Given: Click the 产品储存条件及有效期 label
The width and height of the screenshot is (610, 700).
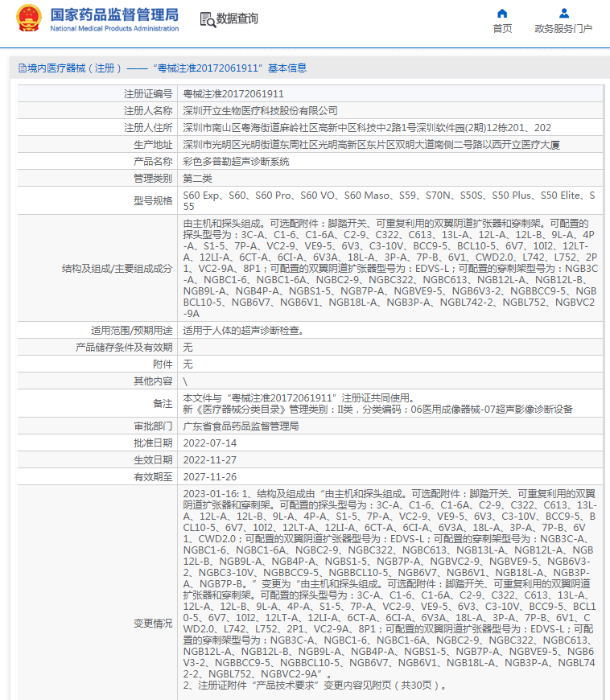Looking at the screenshot, I should pyautogui.click(x=124, y=348).
